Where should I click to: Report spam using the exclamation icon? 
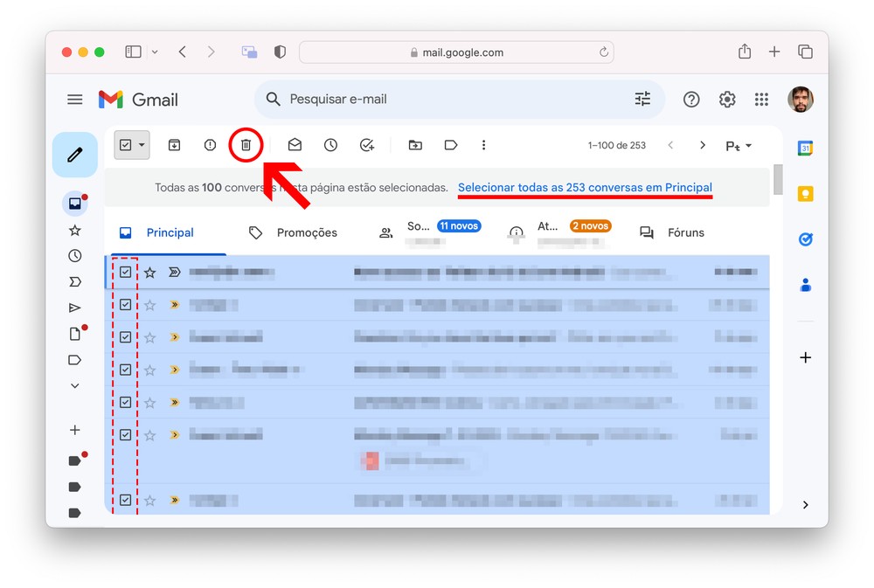click(x=210, y=145)
